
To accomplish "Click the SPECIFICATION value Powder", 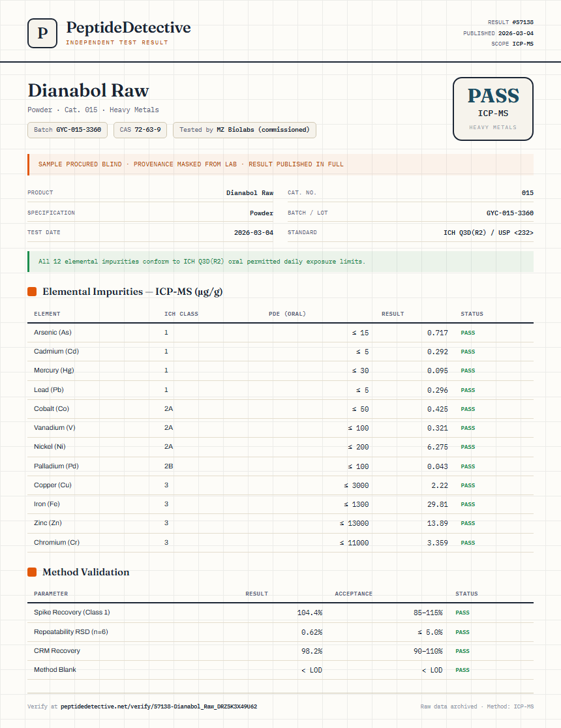I will (x=262, y=213).
